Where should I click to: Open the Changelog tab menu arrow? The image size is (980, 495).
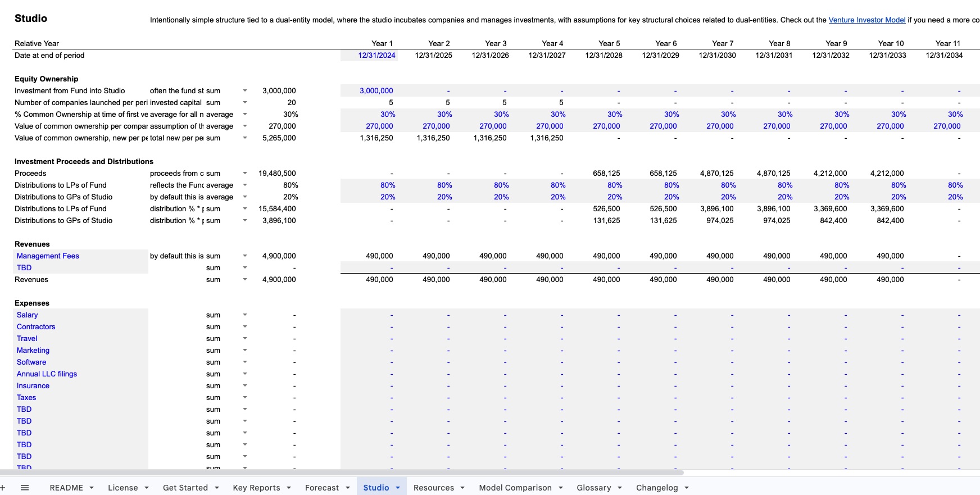click(x=687, y=488)
